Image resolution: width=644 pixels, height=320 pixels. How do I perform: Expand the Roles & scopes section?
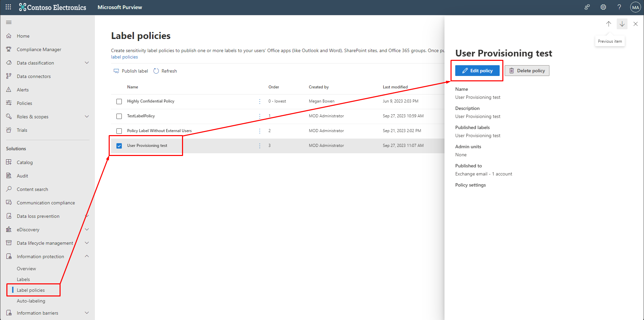click(x=87, y=117)
